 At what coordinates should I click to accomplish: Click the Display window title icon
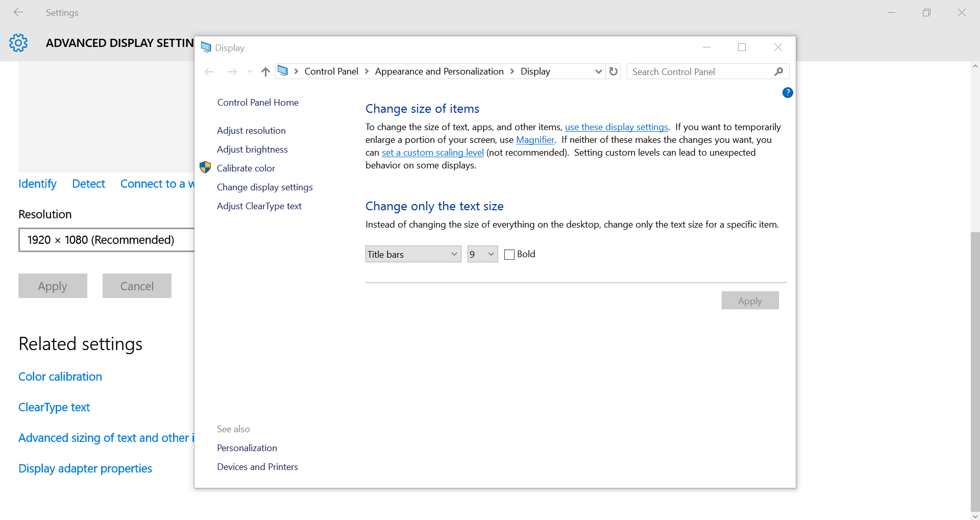[x=206, y=47]
